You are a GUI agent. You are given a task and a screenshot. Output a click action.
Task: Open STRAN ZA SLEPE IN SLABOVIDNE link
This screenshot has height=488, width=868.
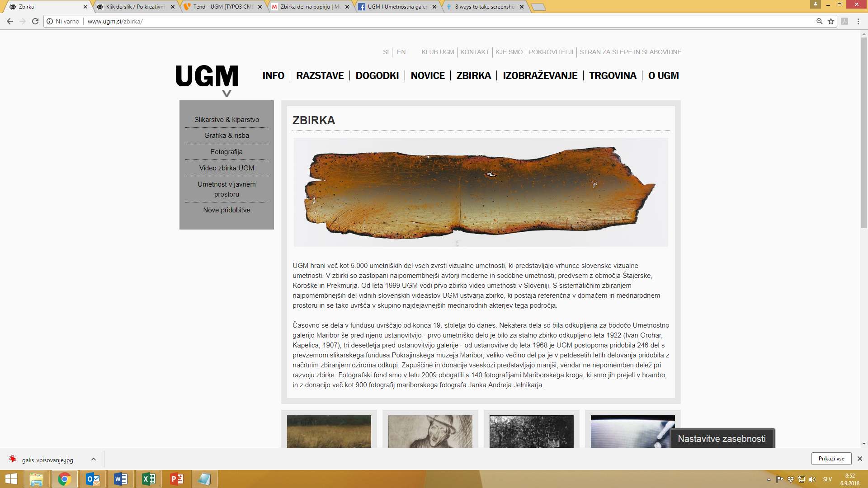click(631, 52)
